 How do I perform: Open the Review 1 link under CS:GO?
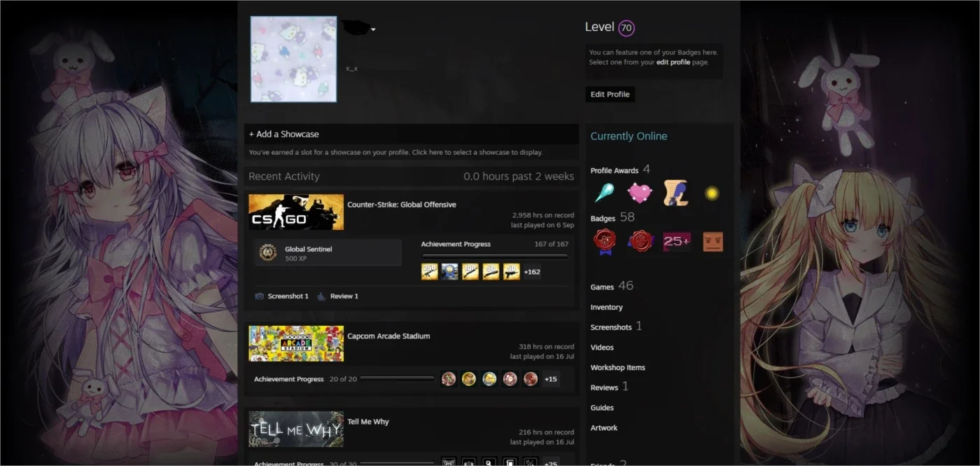pyautogui.click(x=344, y=296)
